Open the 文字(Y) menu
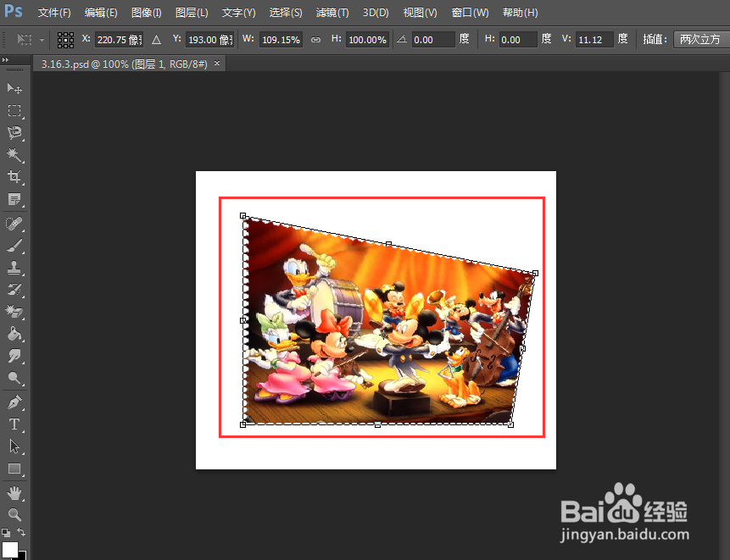This screenshot has width=730, height=560. click(x=239, y=13)
